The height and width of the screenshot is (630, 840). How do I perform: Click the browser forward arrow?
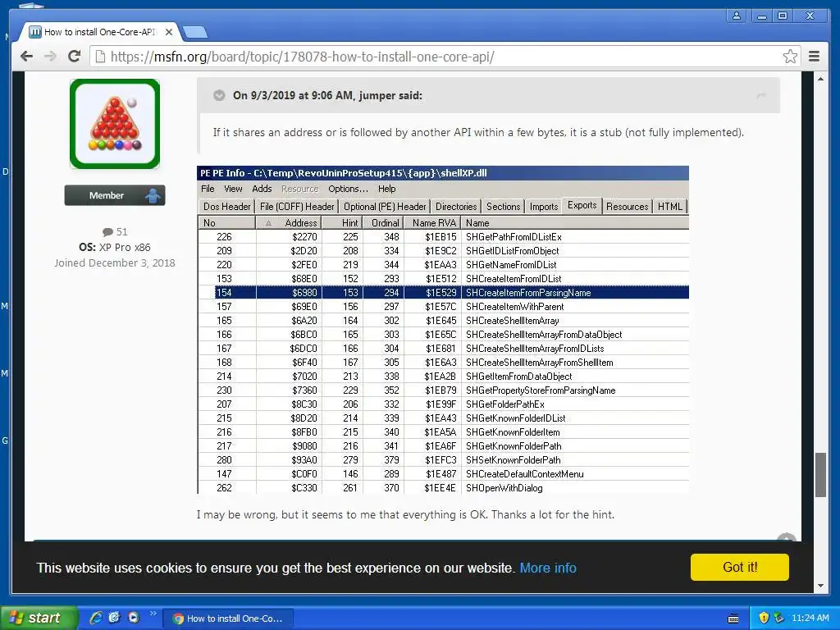pyautogui.click(x=50, y=57)
